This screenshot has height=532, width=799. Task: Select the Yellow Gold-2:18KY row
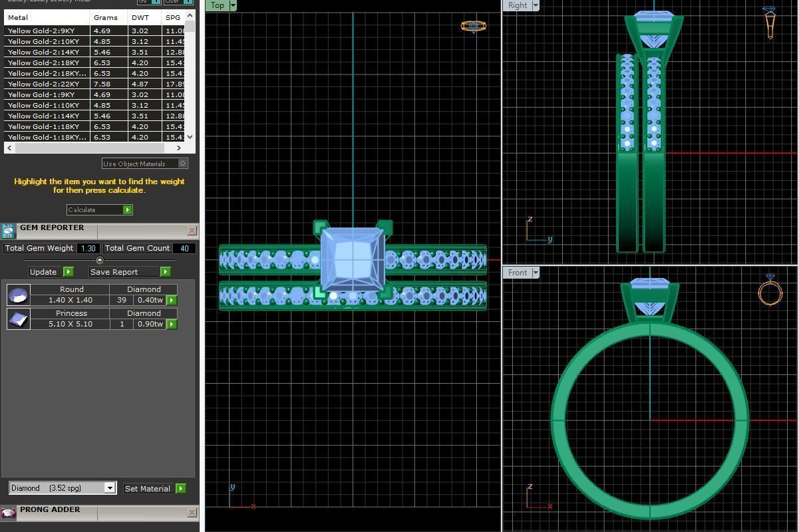click(x=94, y=63)
